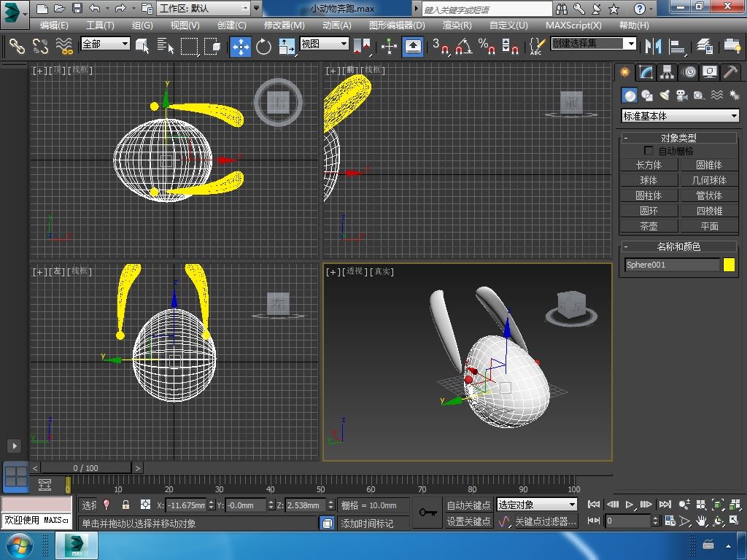Switch to Hierarchy panel tab
747x560 pixels.
pyautogui.click(x=667, y=72)
